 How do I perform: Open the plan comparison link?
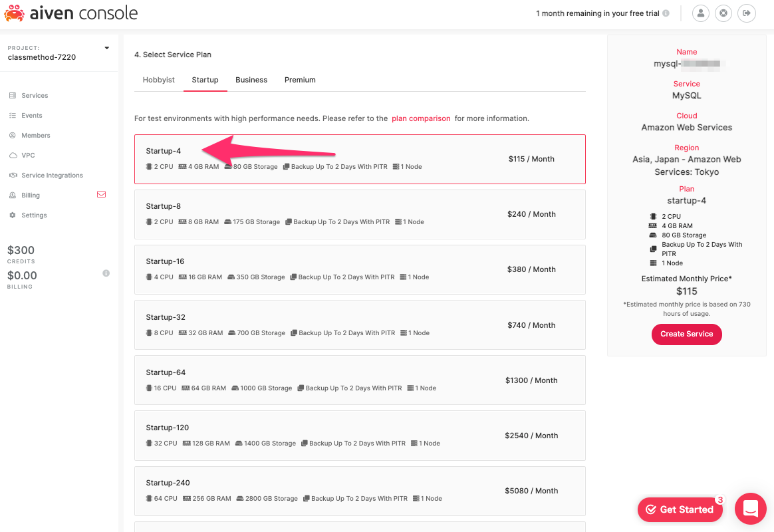[421, 118]
